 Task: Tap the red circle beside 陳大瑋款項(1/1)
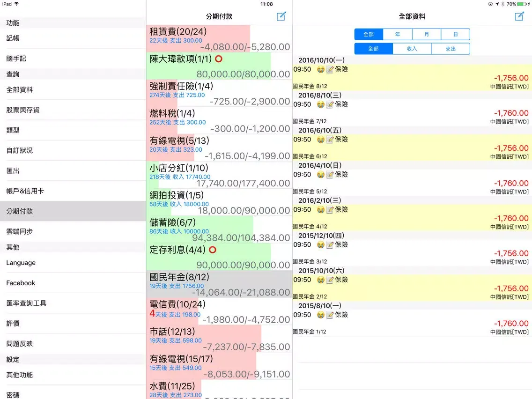point(219,59)
